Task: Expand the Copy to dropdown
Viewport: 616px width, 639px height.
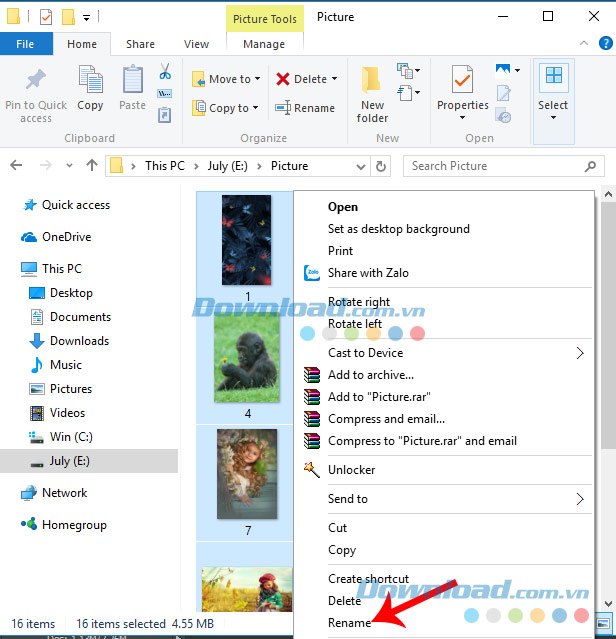Action: [x=255, y=108]
